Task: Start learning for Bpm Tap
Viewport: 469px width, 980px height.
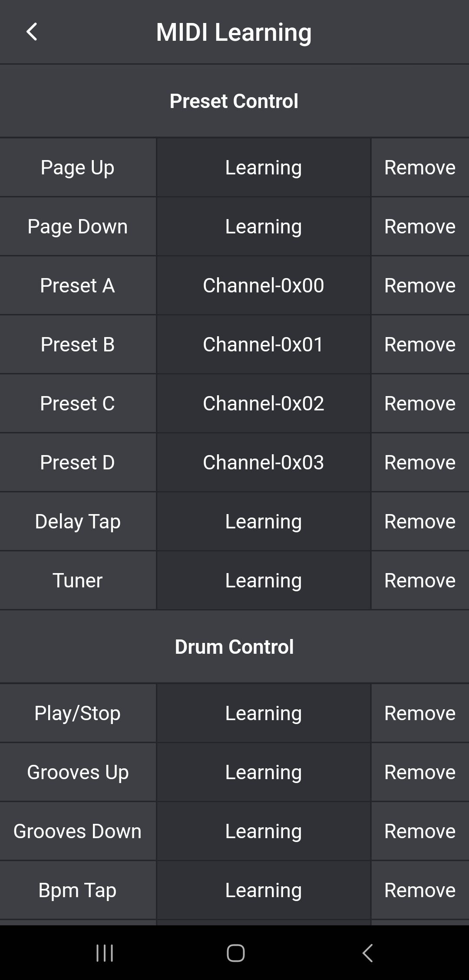Action: 263,890
